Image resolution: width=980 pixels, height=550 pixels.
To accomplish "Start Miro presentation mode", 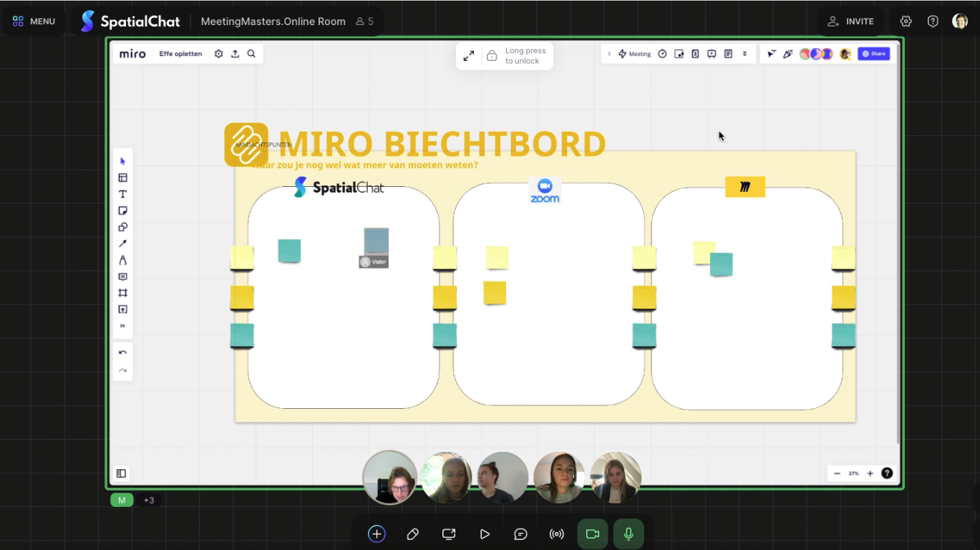I will pyautogui.click(x=712, y=54).
